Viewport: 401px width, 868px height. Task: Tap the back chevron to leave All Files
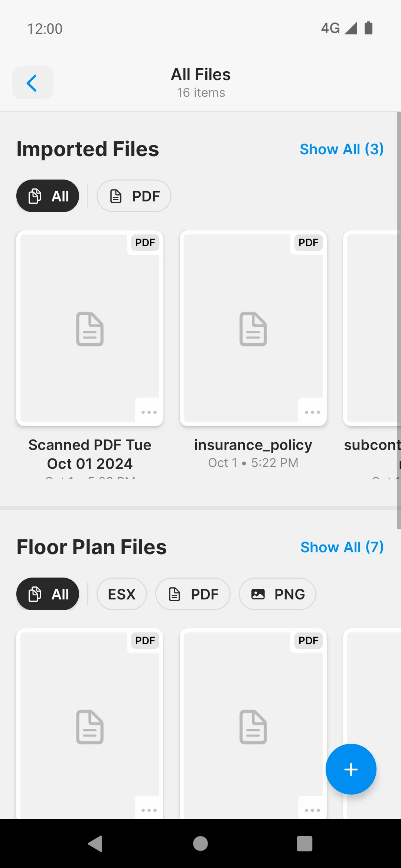(32, 83)
